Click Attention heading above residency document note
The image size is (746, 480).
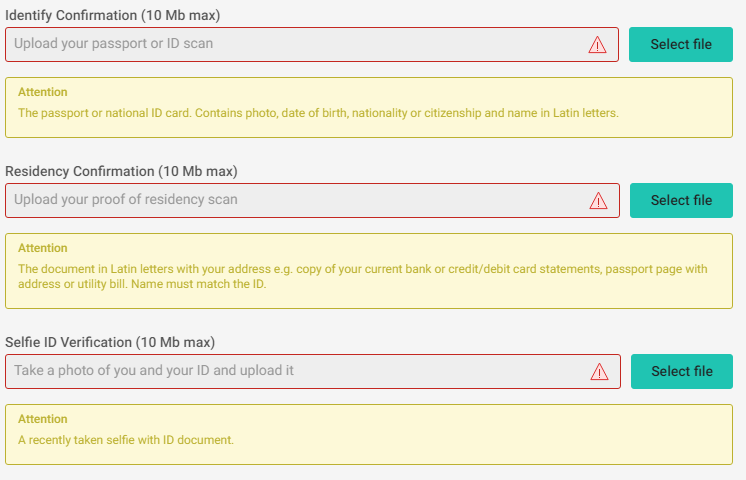(43, 248)
